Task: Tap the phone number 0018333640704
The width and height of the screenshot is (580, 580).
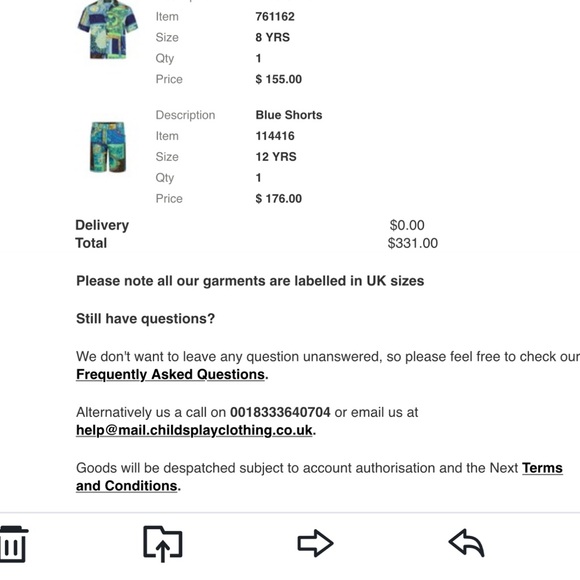Action: 280,412
